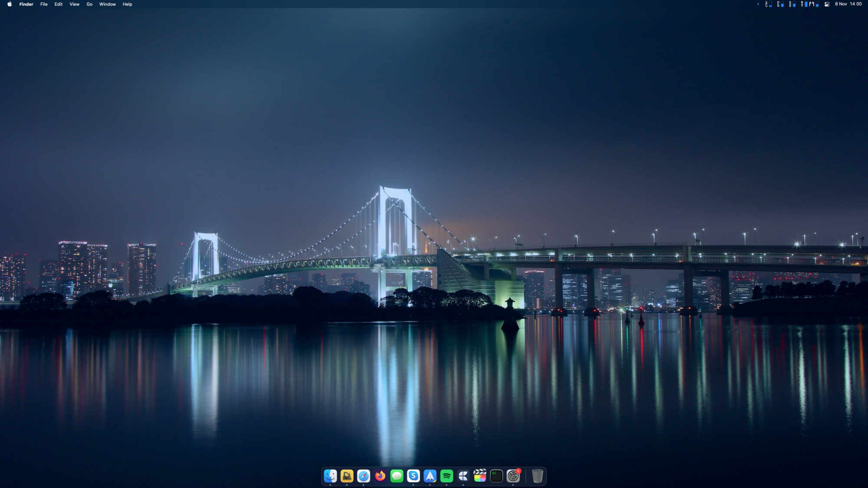
Task: Open the Apple menu
Action: point(10,4)
